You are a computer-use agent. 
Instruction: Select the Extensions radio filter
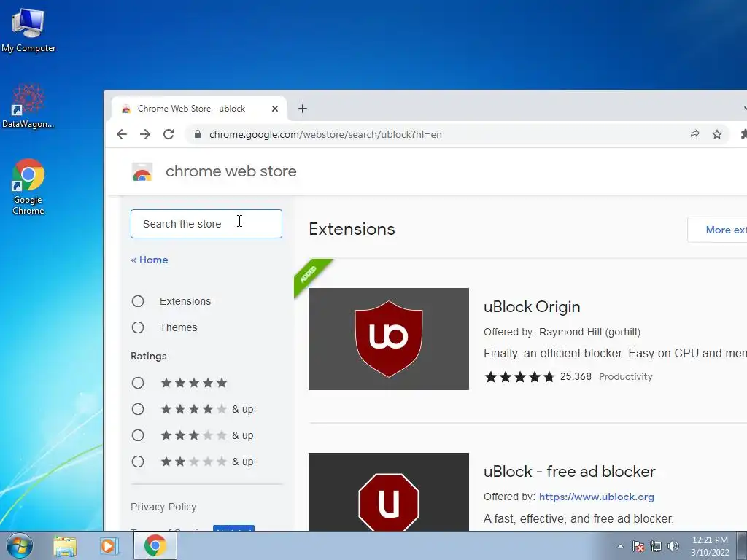tap(138, 301)
